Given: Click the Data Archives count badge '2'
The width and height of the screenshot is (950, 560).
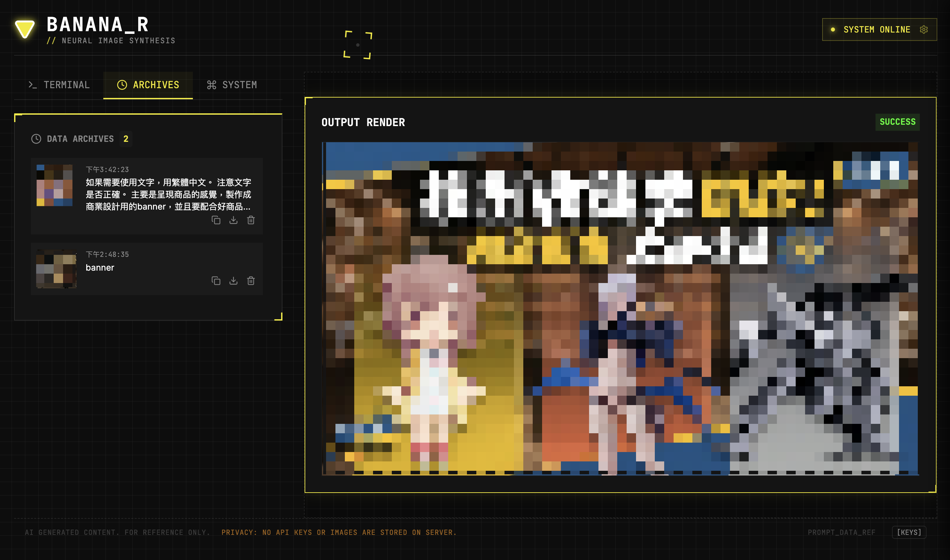Looking at the screenshot, I should click(126, 139).
